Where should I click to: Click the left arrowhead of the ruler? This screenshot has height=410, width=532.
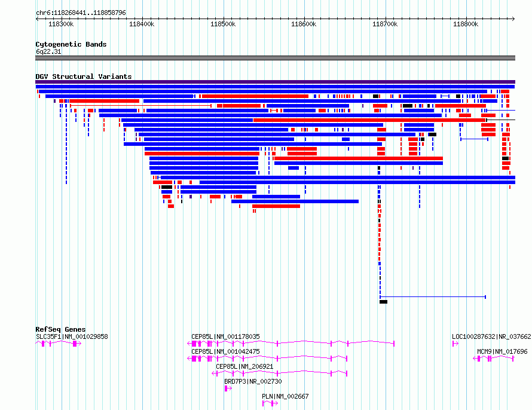tap(37, 19)
